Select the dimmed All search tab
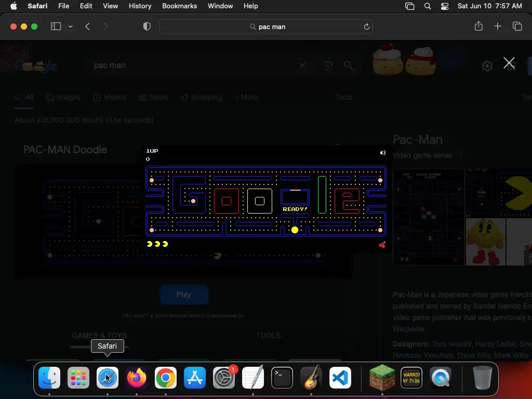532x399 pixels. [x=24, y=97]
